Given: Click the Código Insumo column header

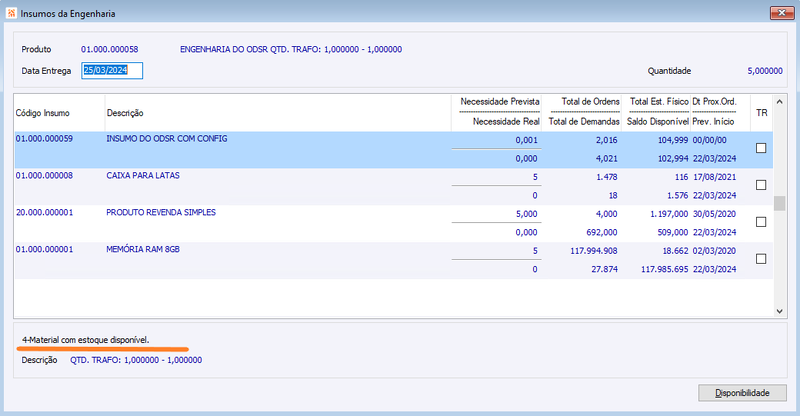Looking at the screenshot, I should [x=42, y=113].
